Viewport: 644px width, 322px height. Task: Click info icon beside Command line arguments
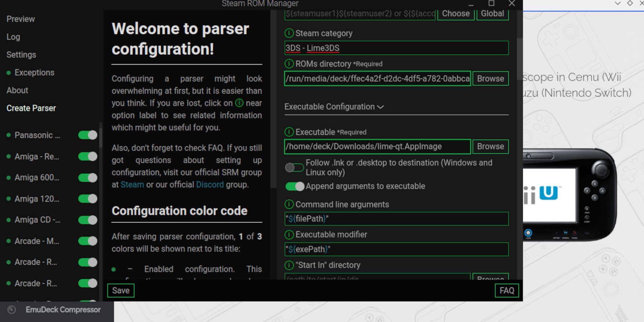pos(289,204)
